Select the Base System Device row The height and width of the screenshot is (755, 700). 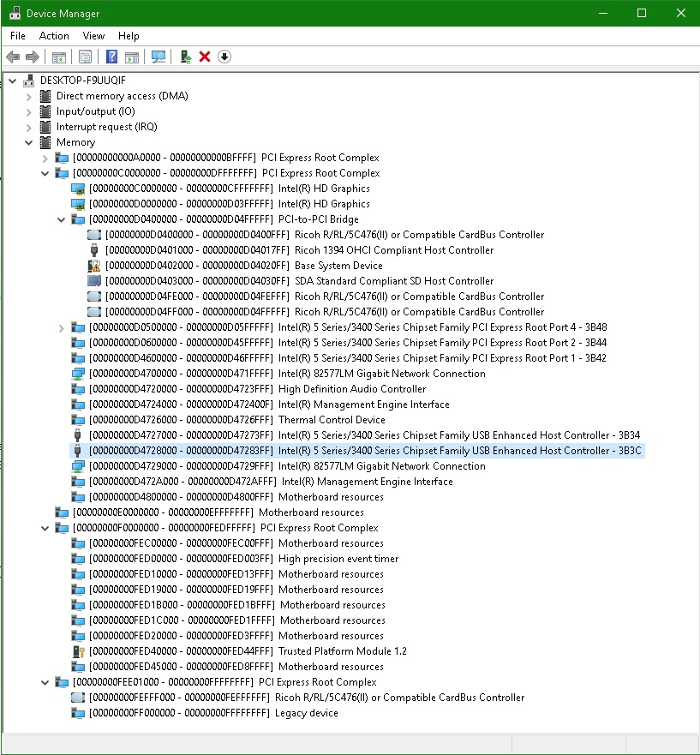243,266
